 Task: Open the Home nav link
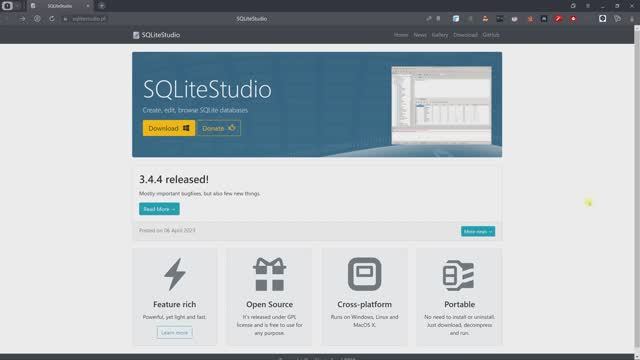click(401, 35)
